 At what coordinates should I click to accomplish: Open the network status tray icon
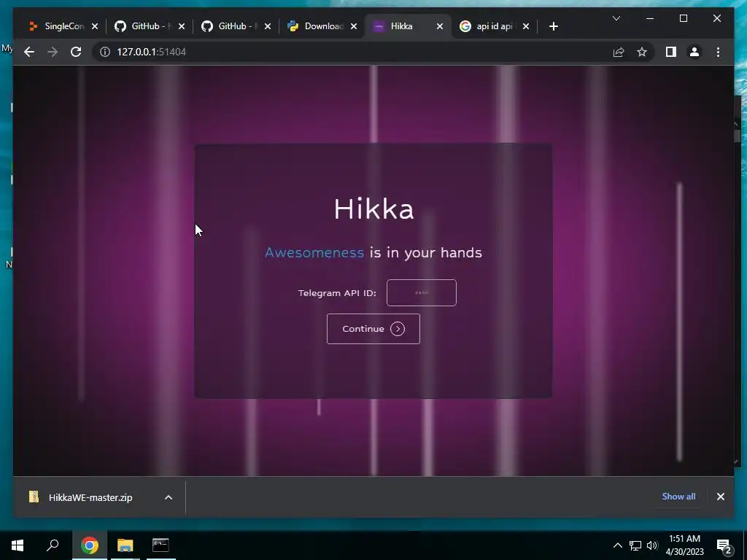[x=635, y=545]
